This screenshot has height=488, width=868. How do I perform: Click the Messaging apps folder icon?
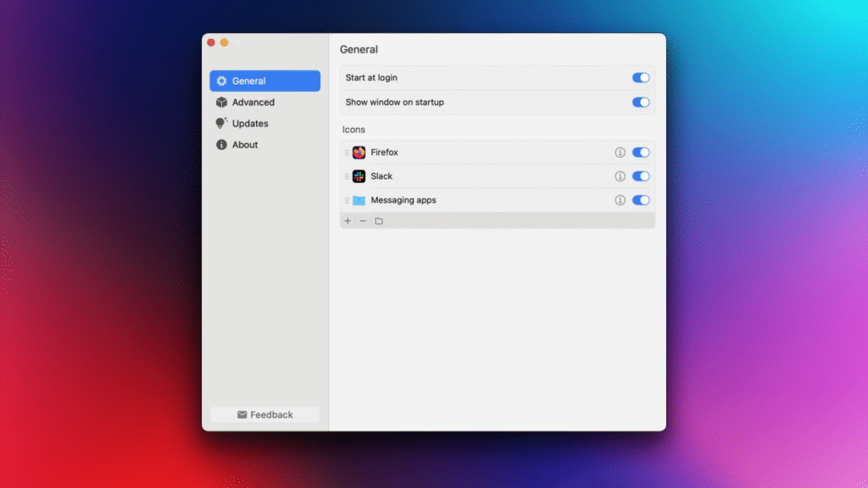click(359, 201)
